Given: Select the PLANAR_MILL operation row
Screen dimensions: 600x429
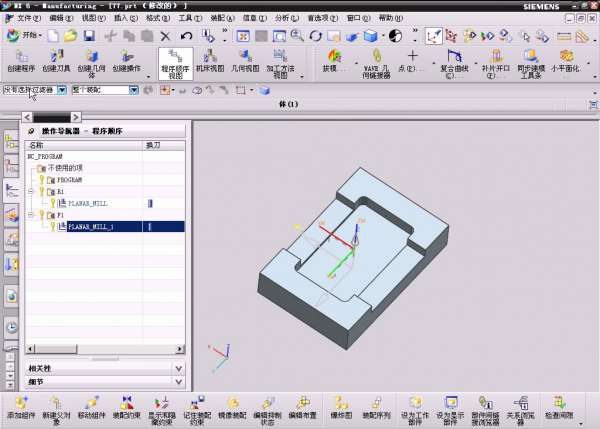Looking at the screenshot, I should (x=105, y=203).
